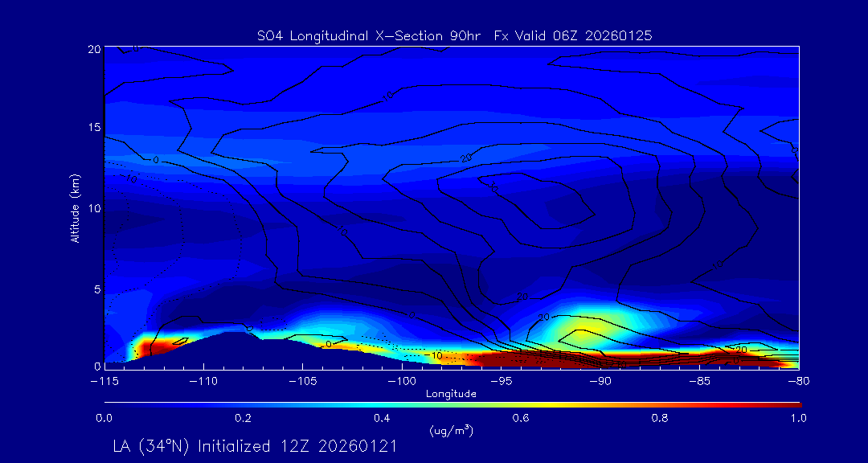
Task: Click longitude tick label -115
Action: [104, 382]
